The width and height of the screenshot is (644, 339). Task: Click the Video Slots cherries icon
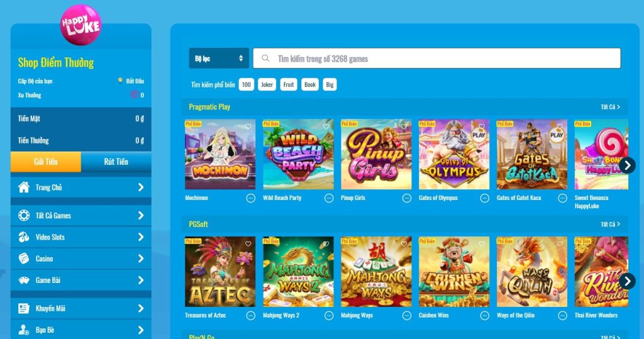click(24, 237)
